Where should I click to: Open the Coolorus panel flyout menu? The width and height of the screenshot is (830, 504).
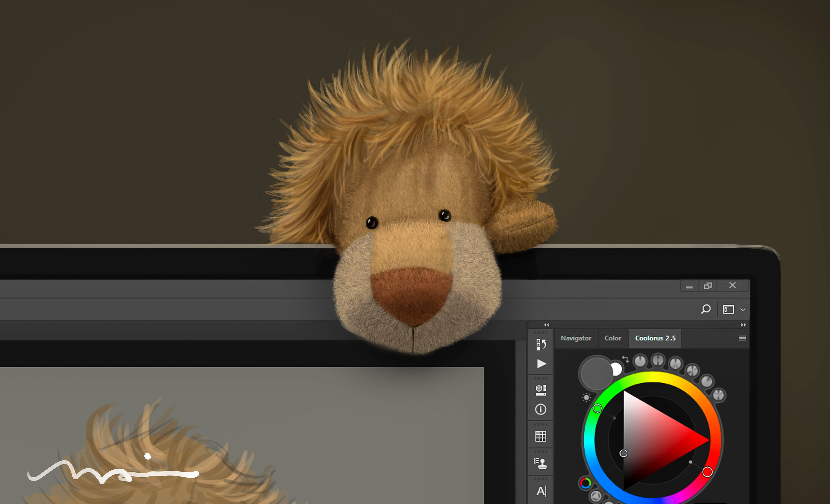[x=742, y=338]
